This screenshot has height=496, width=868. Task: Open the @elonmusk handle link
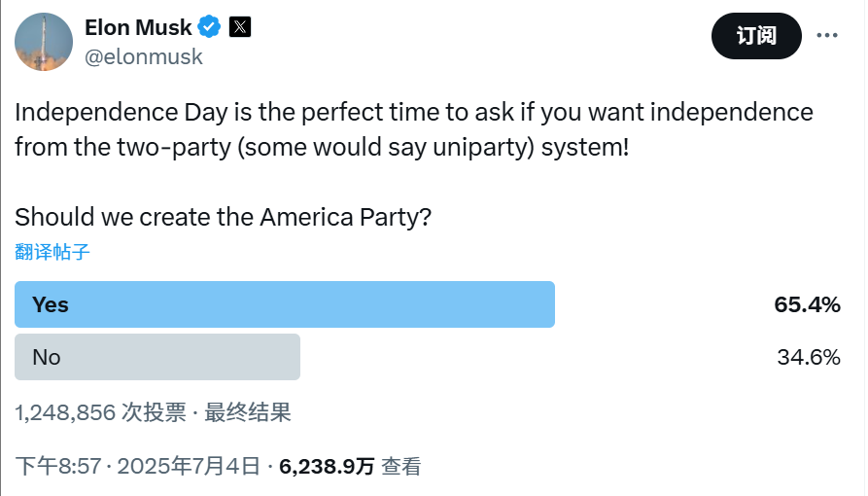click(x=144, y=56)
